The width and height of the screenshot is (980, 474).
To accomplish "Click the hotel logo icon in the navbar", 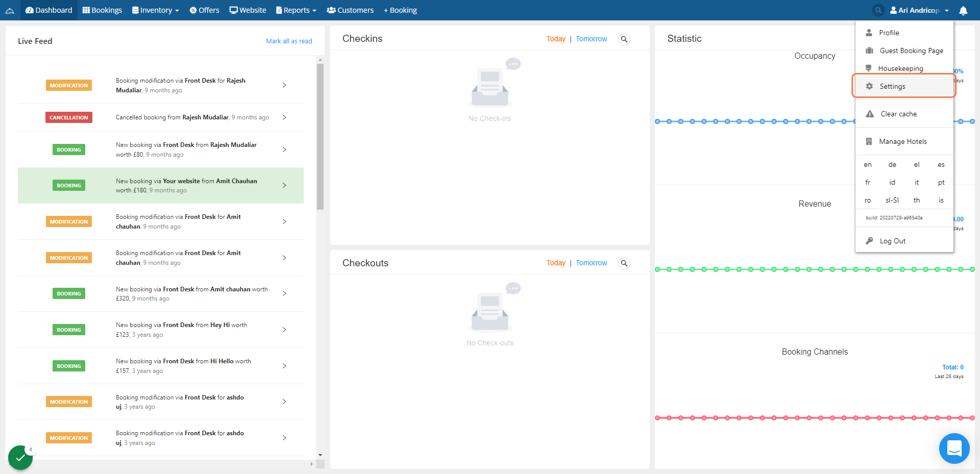I will tap(10, 10).
